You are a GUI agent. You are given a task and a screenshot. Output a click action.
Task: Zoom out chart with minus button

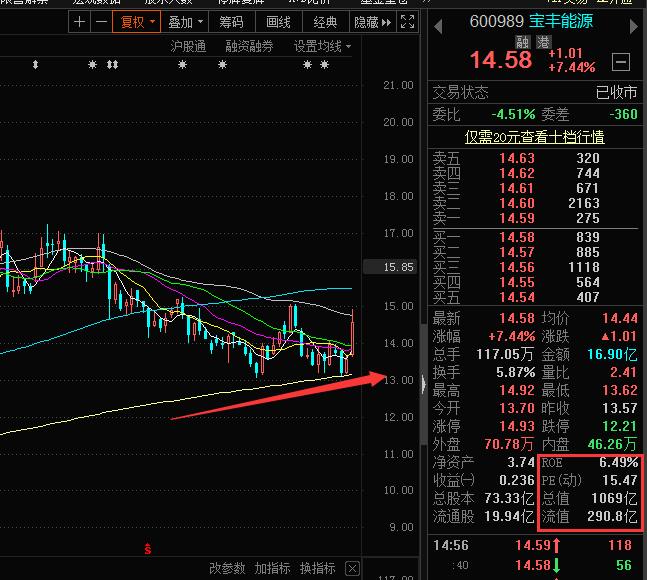[x=101, y=21]
